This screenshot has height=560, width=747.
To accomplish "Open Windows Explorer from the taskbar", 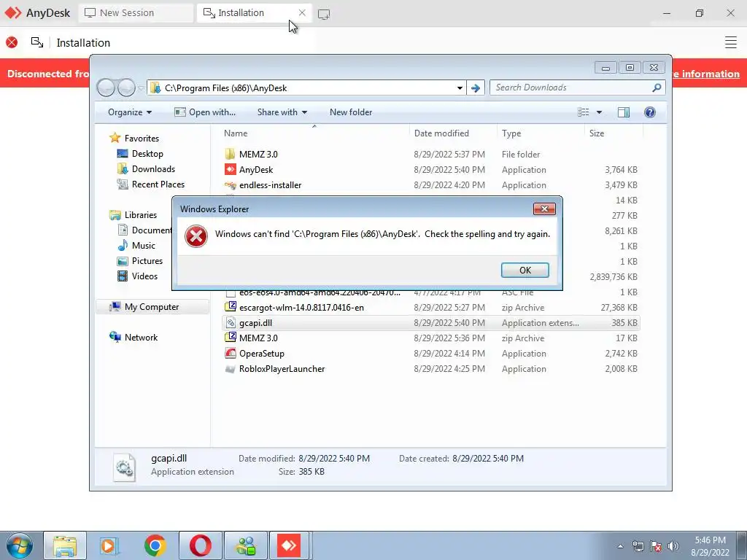I will coord(65,545).
